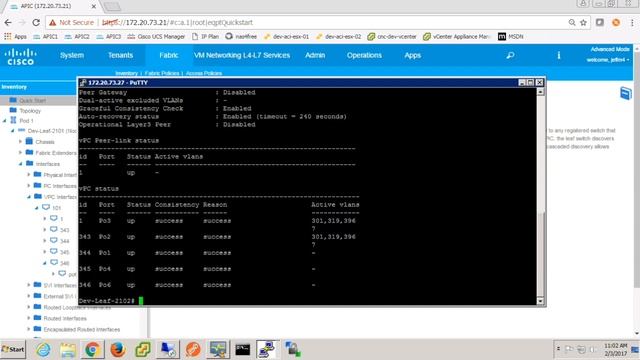Open the Apps menu in APIC
640x360 pixels.
point(413,55)
